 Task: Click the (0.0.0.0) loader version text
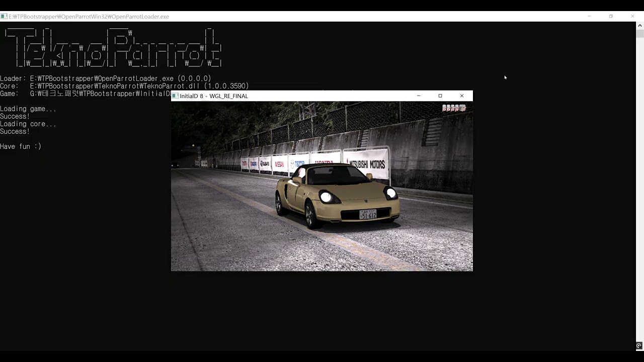point(195,78)
